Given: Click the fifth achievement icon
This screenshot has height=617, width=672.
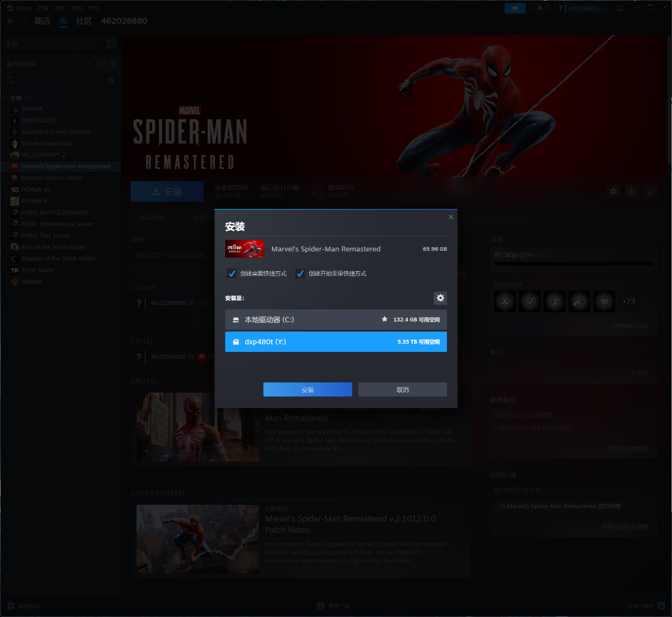Looking at the screenshot, I should point(604,301).
